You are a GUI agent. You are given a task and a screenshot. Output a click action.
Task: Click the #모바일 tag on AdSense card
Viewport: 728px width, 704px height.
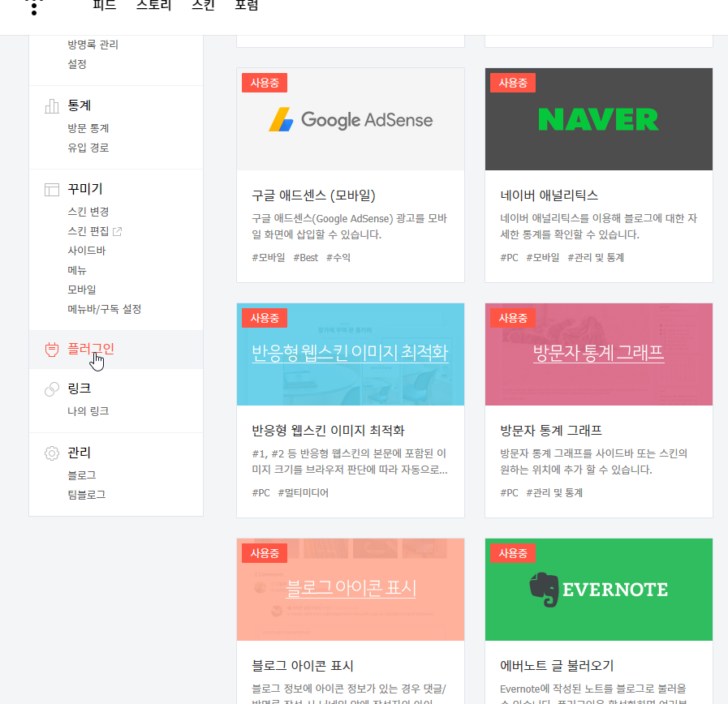(x=269, y=258)
